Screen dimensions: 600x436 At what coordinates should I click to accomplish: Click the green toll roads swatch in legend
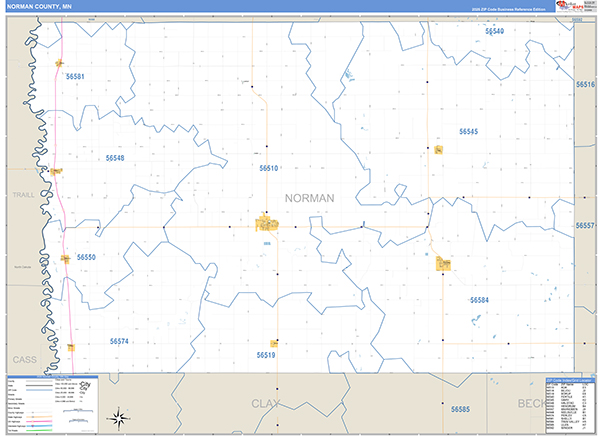pyautogui.click(x=39, y=430)
